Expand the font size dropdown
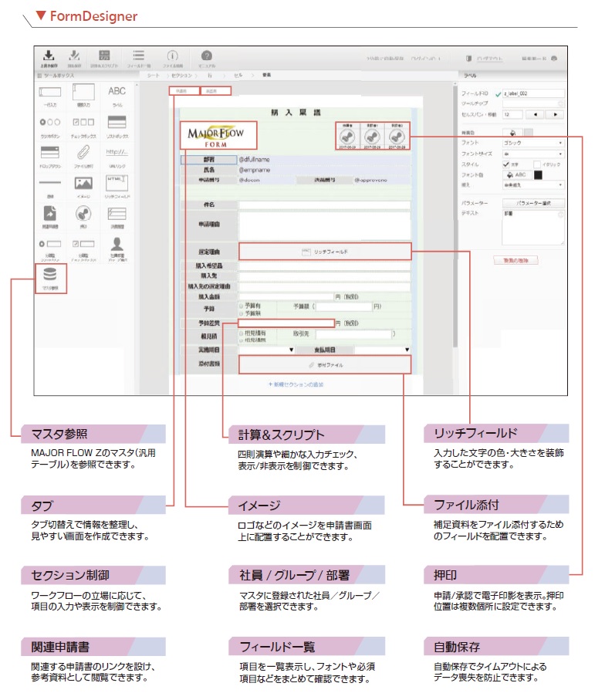595x700 pixels. (x=532, y=154)
